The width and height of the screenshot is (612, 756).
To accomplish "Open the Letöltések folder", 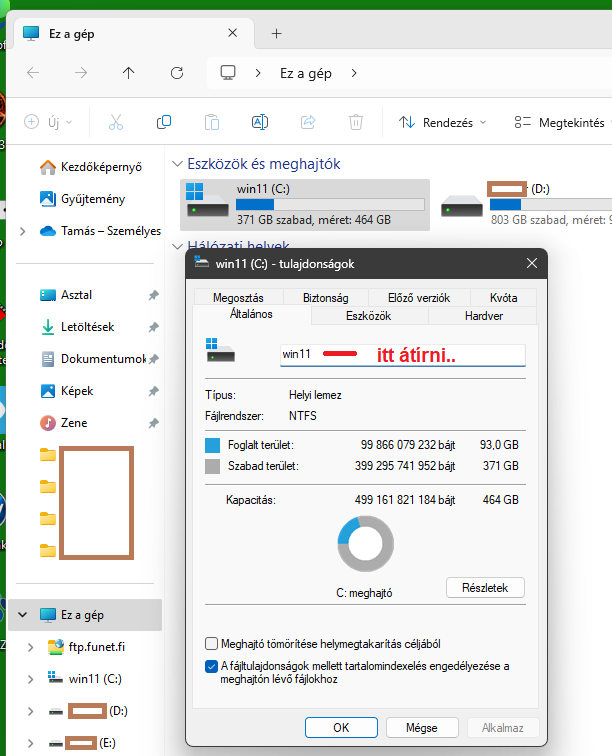I will tap(77, 327).
